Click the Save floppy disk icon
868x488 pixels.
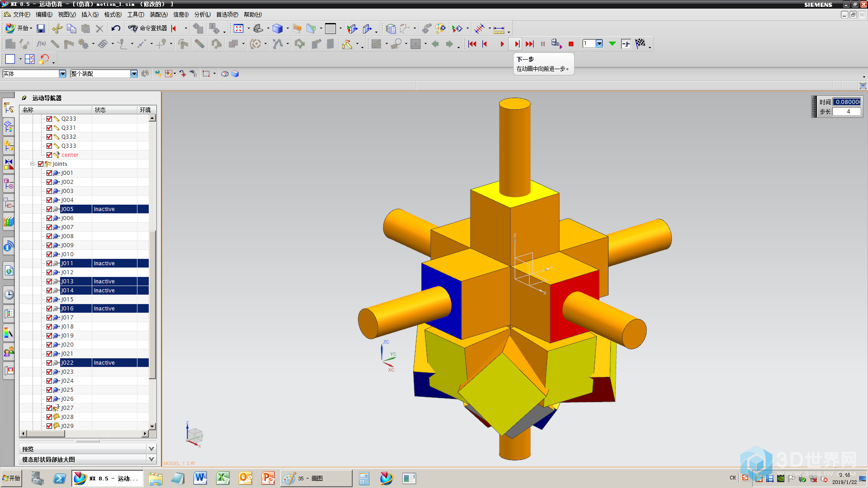click(41, 29)
